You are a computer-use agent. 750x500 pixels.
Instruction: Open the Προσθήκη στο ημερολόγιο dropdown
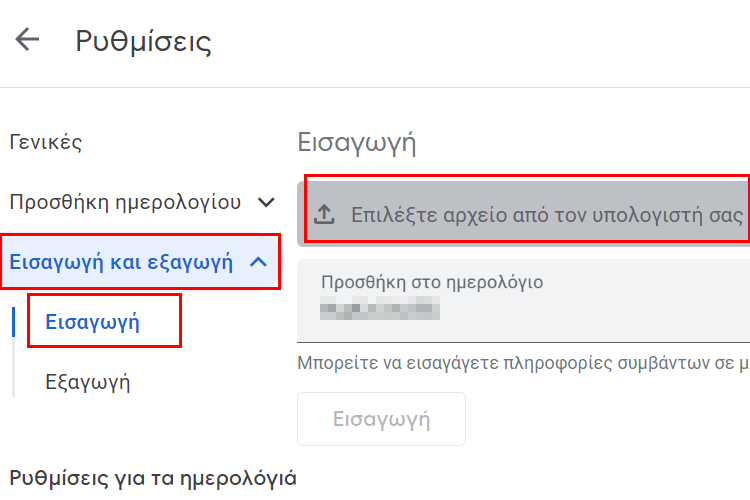click(x=523, y=300)
